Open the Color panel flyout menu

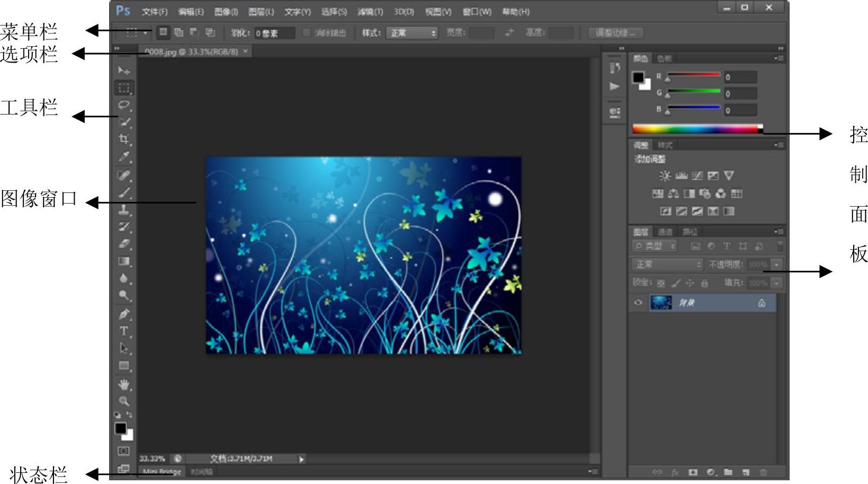click(x=778, y=58)
